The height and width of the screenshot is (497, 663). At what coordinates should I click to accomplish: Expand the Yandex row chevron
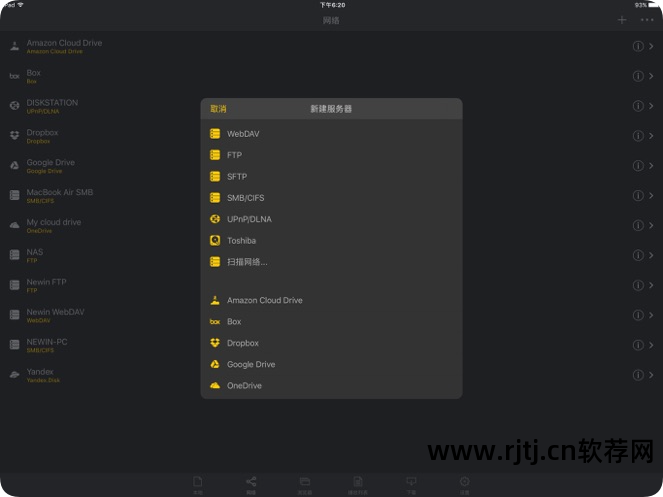pyautogui.click(x=651, y=375)
